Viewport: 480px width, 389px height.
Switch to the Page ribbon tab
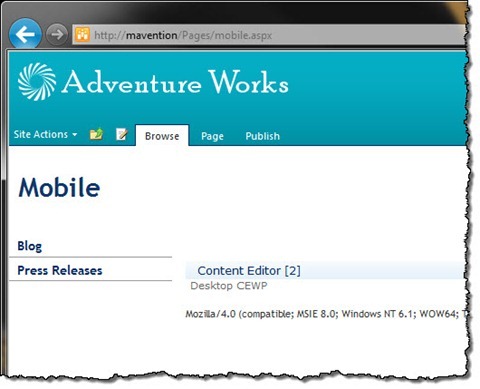(212, 136)
